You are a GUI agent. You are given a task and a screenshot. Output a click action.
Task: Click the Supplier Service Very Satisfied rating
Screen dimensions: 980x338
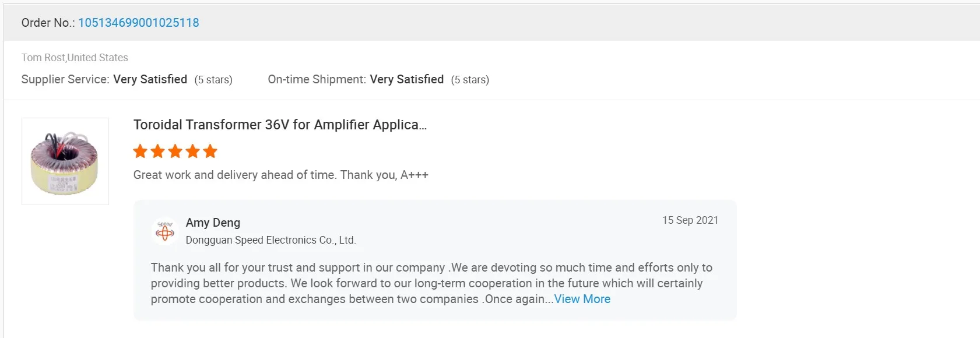point(150,79)
